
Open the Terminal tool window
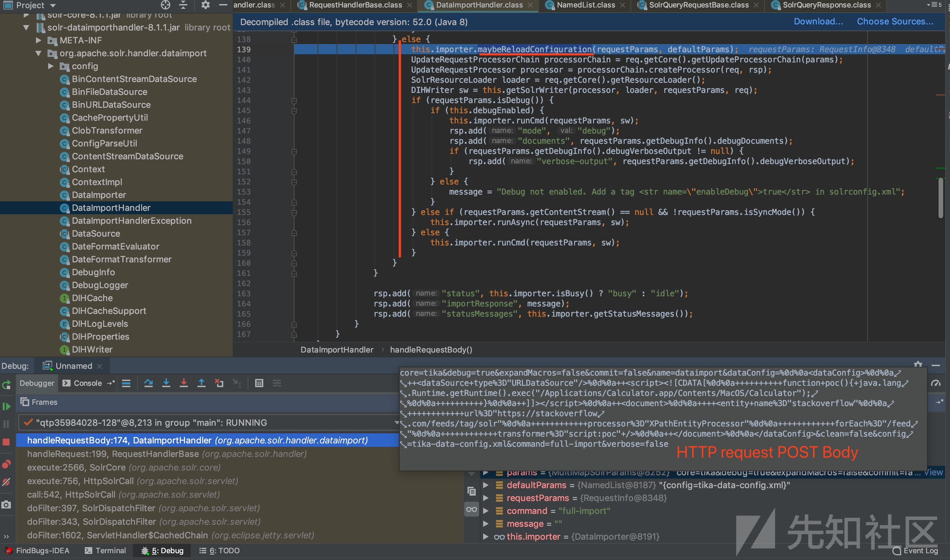coord(105,551)
